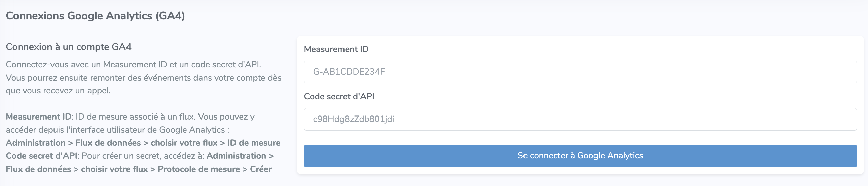Click the bold ID de mesure path text
The height and width of the screenshot is (186, 868).
point(254,143)
